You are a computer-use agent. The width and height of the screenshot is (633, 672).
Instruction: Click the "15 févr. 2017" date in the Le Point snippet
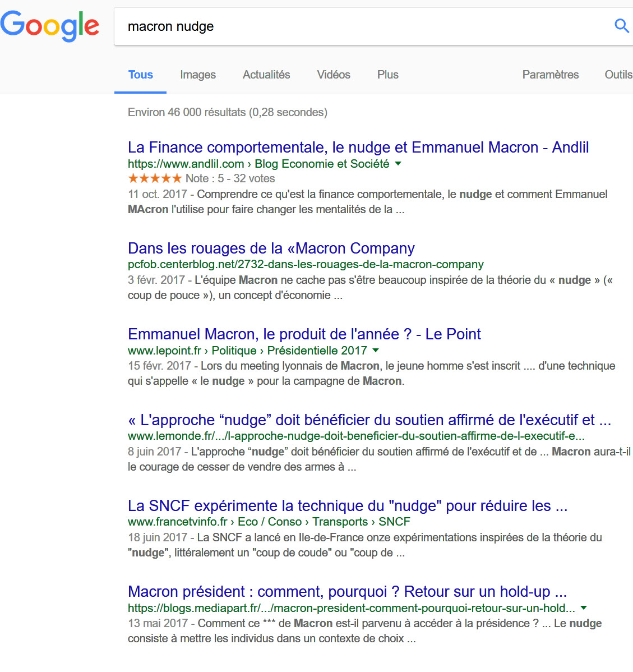pyautogui.click(x=159, y=366)
